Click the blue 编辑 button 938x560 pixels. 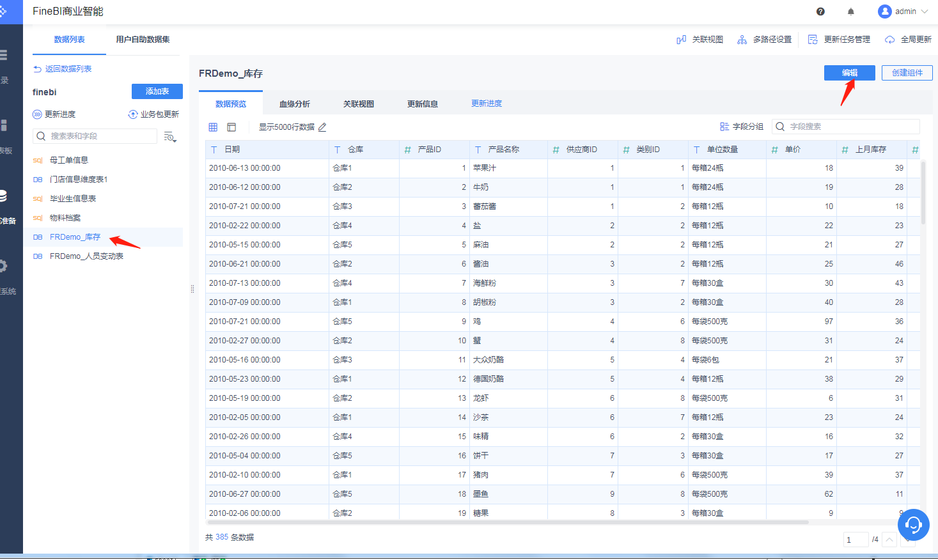[850, 73]
